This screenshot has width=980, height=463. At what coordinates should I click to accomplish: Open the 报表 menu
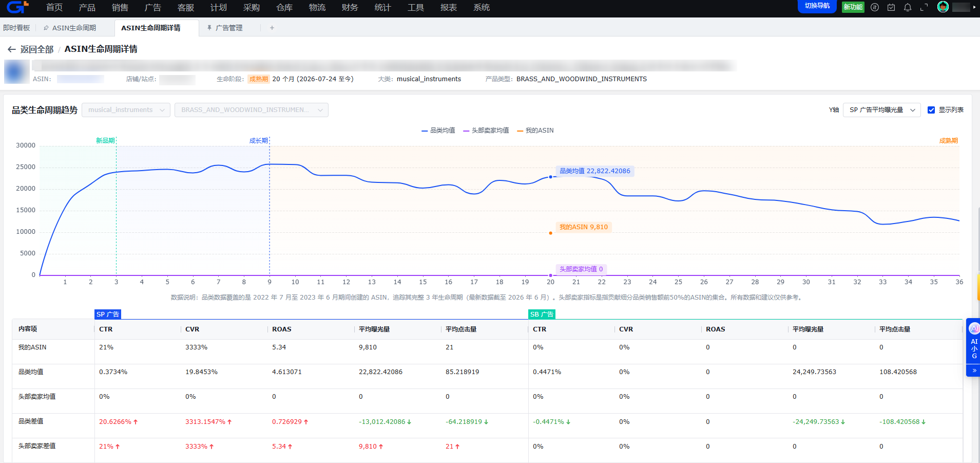point(449,7)
